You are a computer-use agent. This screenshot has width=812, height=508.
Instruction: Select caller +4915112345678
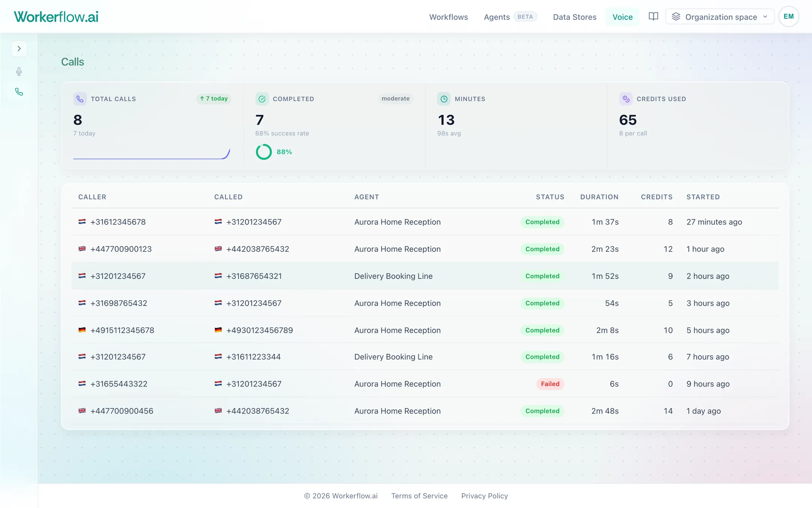pyautogui.click(x=122, y=330)
